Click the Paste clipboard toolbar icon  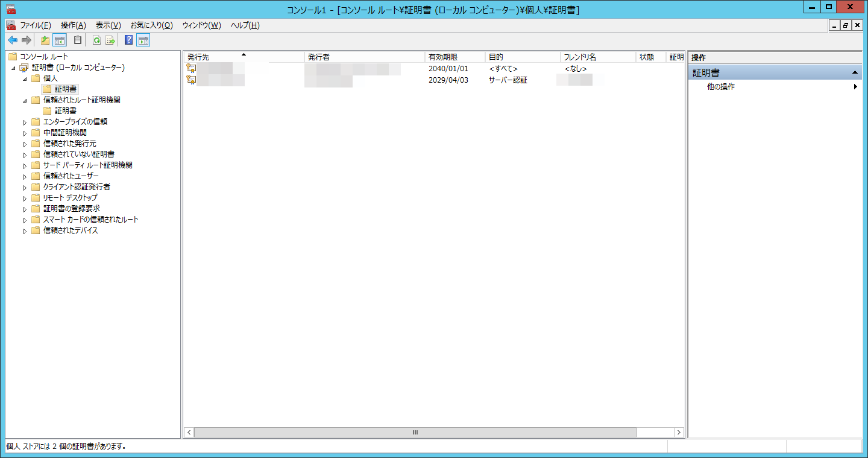(x=78, y=40)
